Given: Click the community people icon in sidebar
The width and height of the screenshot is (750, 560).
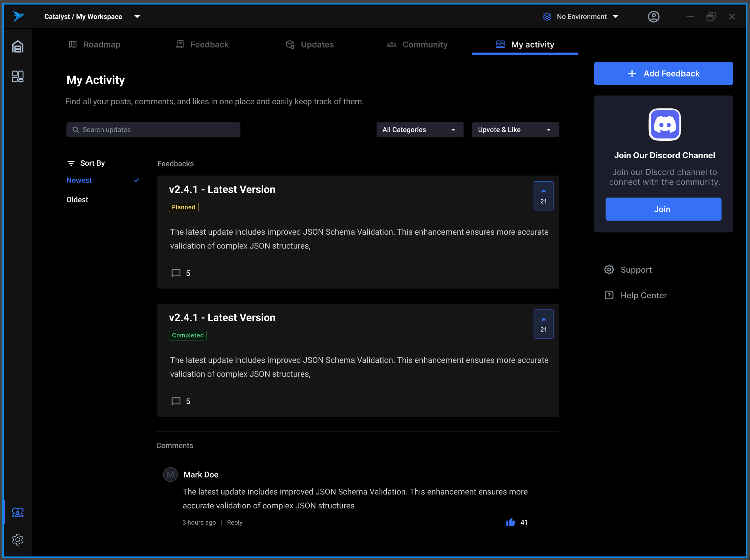Looking at the screenshot, I should coord(17,512).
